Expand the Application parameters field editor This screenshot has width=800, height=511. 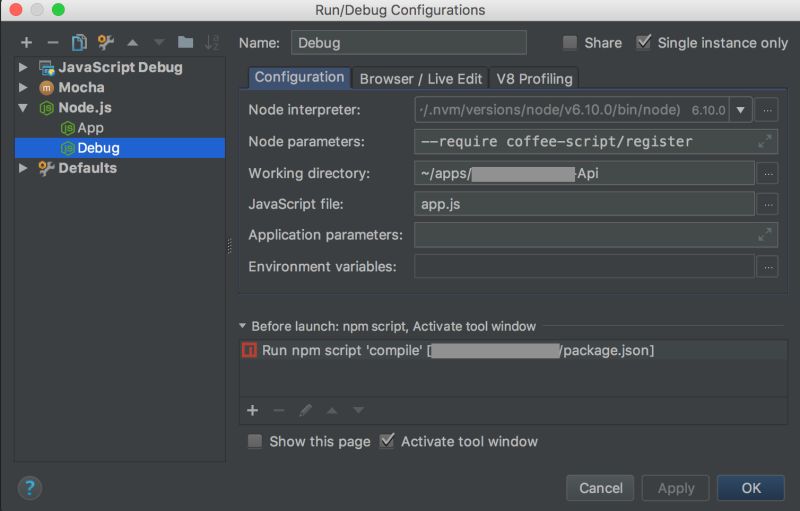[x=764, y=235]
